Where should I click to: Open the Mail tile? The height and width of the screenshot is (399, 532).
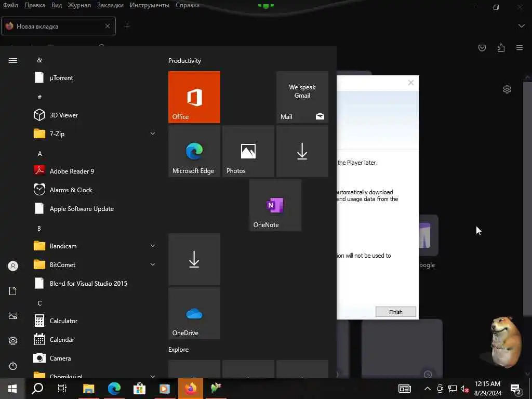point(302,97)
